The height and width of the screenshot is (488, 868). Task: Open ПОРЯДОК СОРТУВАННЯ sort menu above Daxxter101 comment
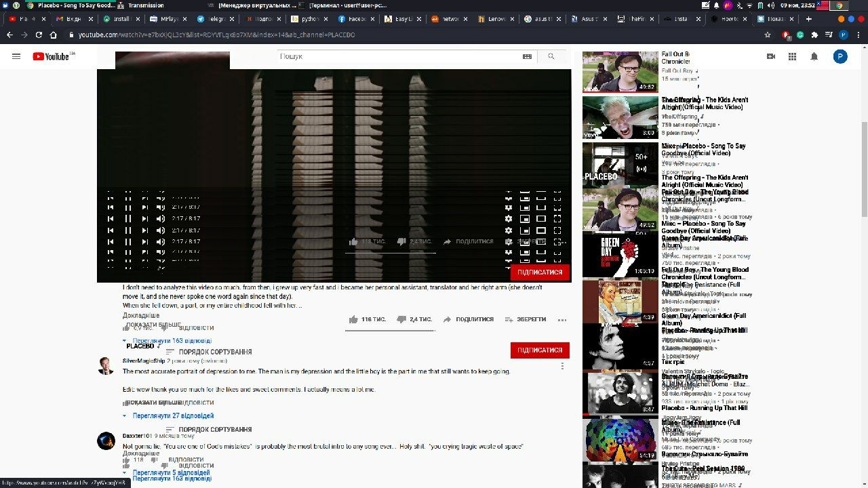[209, 430]
